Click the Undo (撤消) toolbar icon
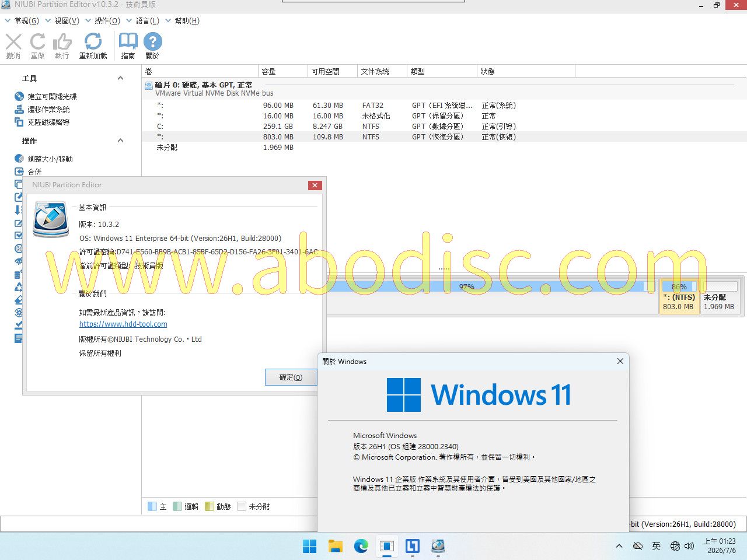747x560 pixels. point(13,42)
